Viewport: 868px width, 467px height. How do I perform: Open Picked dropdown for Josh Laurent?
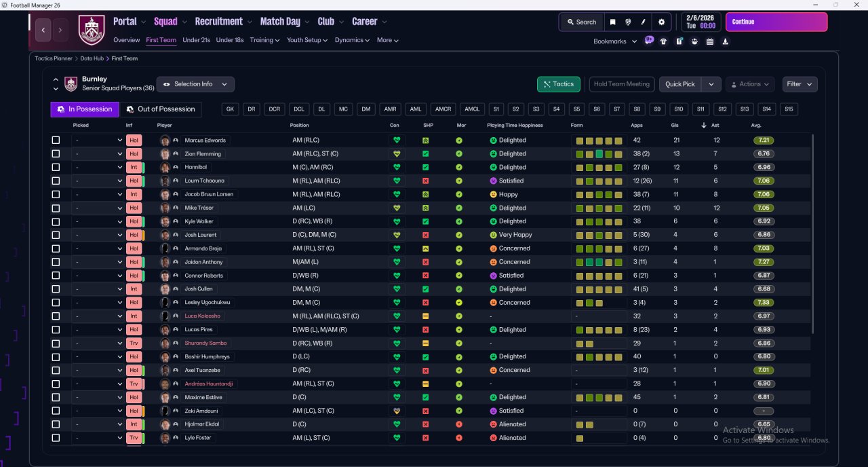click(98, 235)
